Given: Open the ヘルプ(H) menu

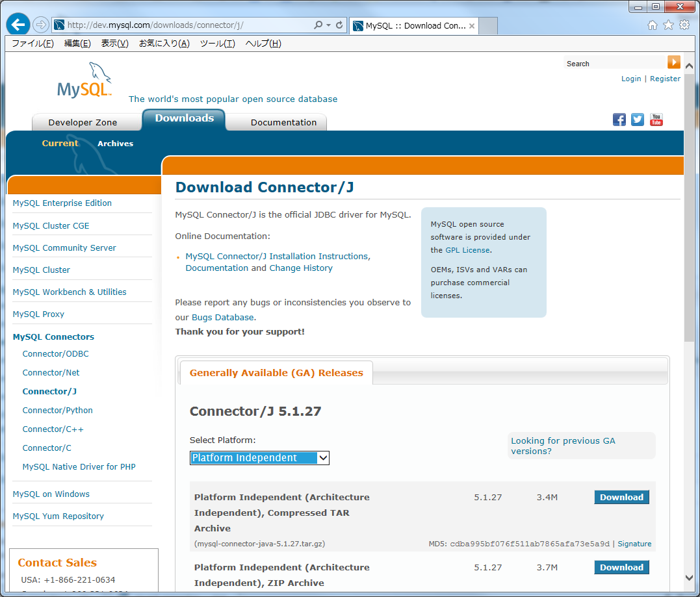Looking at the screenshot, I should [263, 44].
